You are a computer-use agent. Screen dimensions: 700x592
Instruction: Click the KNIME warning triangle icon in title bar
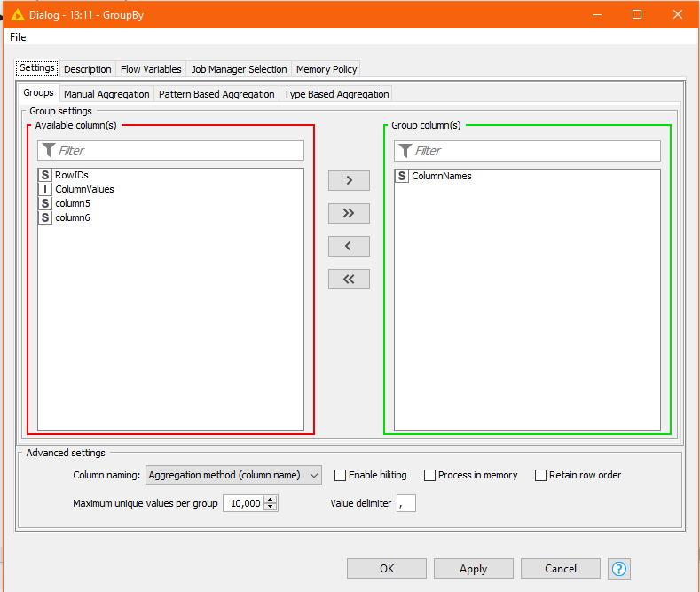click(x=18, y=15)
